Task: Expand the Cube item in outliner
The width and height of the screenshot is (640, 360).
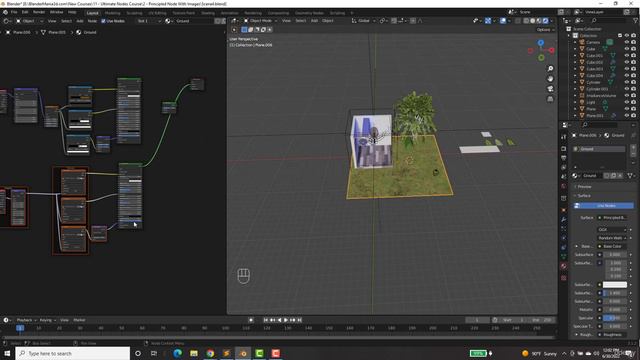Action: coord(575,49)
